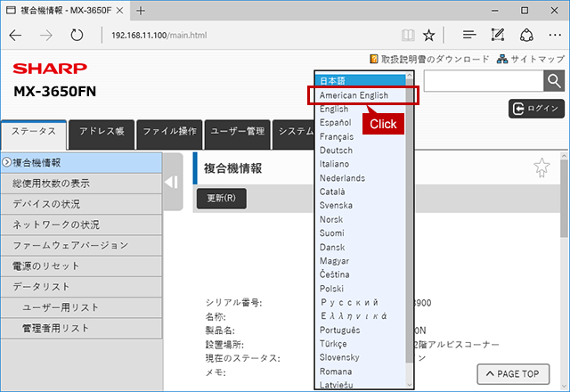Screen dimensions: 570x392
Task: Open the ファイル操作 tab
Action: pyautogui.click(x=170, y=135)
